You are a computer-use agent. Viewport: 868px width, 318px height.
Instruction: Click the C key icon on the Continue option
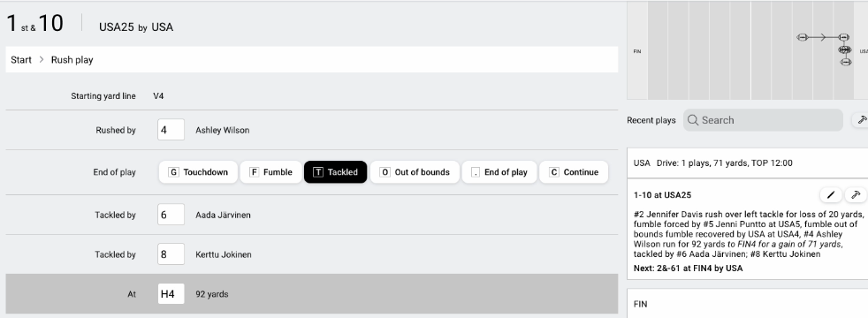554,172
